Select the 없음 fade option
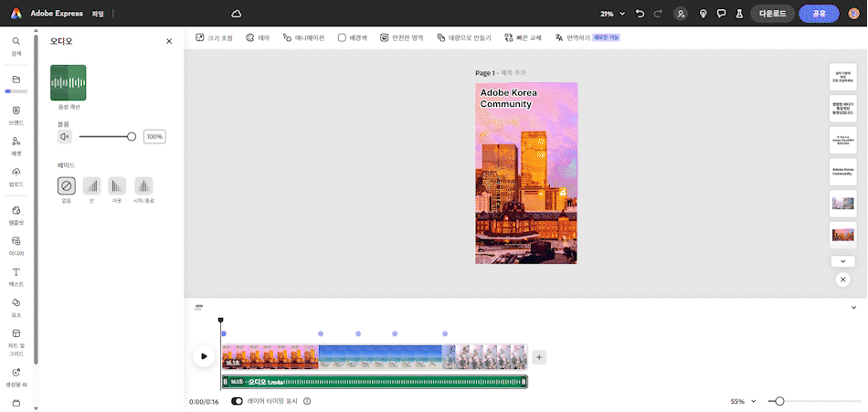Screen dimensions: 868x412 [x=67, y=185]
